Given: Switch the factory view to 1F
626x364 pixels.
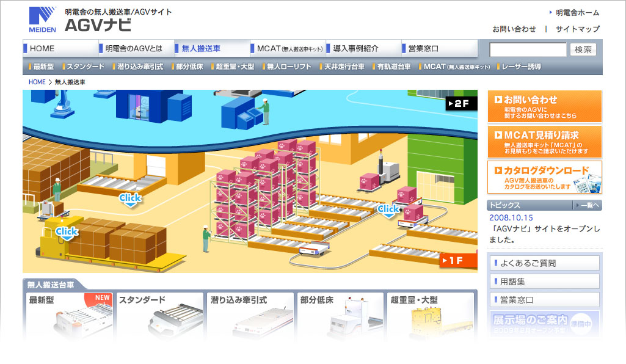Looking at the screenshot, I should [x=458, y=261].
